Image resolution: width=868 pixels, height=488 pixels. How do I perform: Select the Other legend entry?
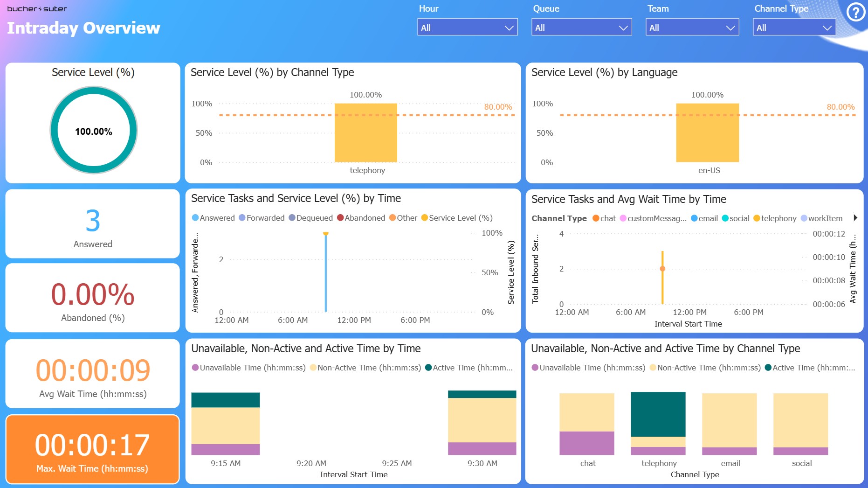click(403, 218)
